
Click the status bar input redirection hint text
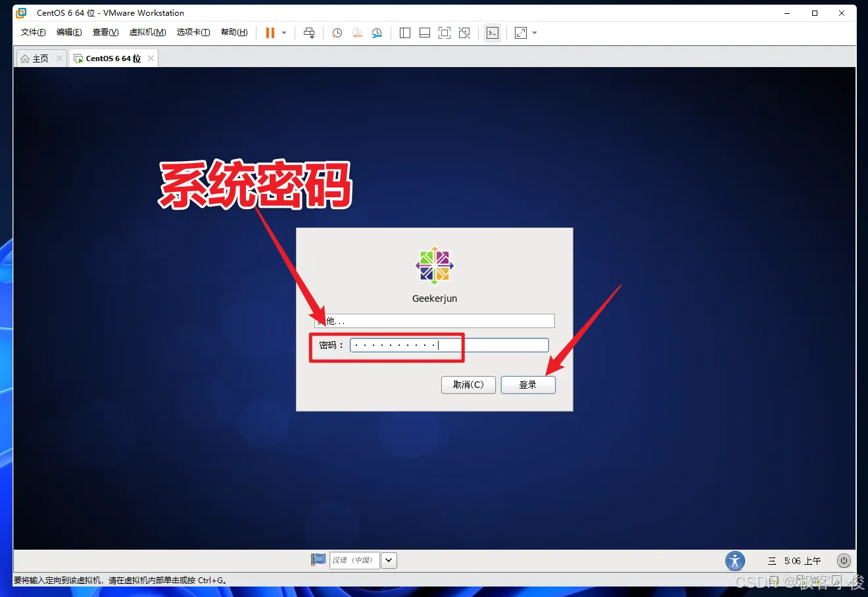point(120,581)
